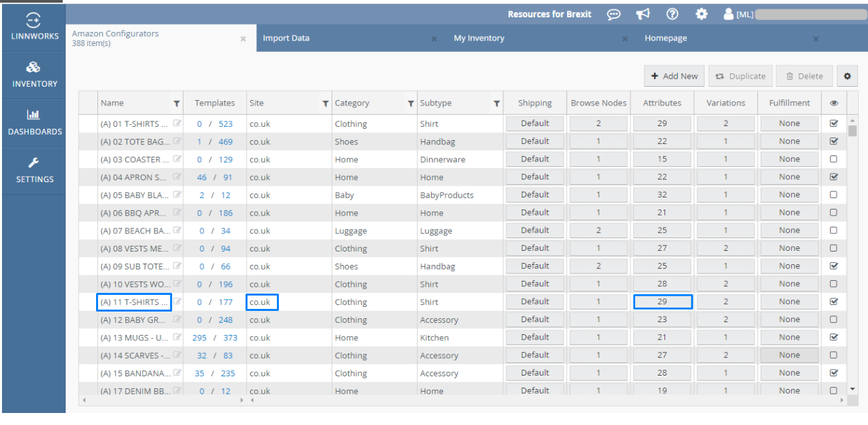Click the Duplicate button
The image size is (868, 425).
coord(740,76)
